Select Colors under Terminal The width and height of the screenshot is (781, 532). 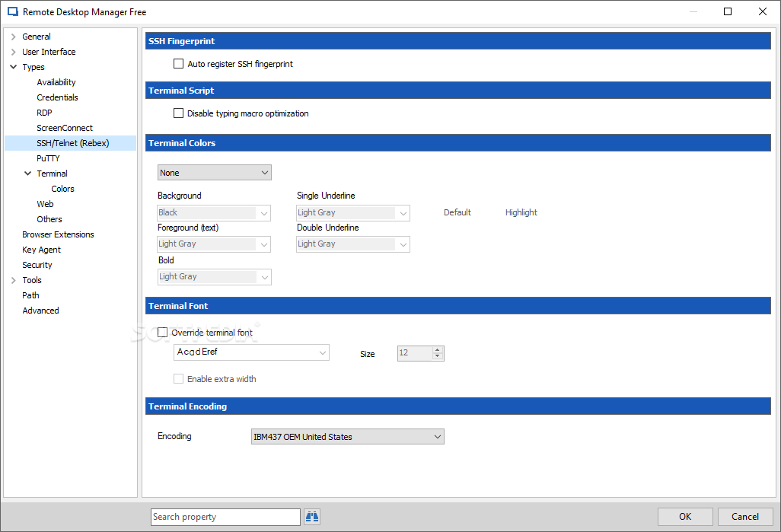click(x=62, y=189)
